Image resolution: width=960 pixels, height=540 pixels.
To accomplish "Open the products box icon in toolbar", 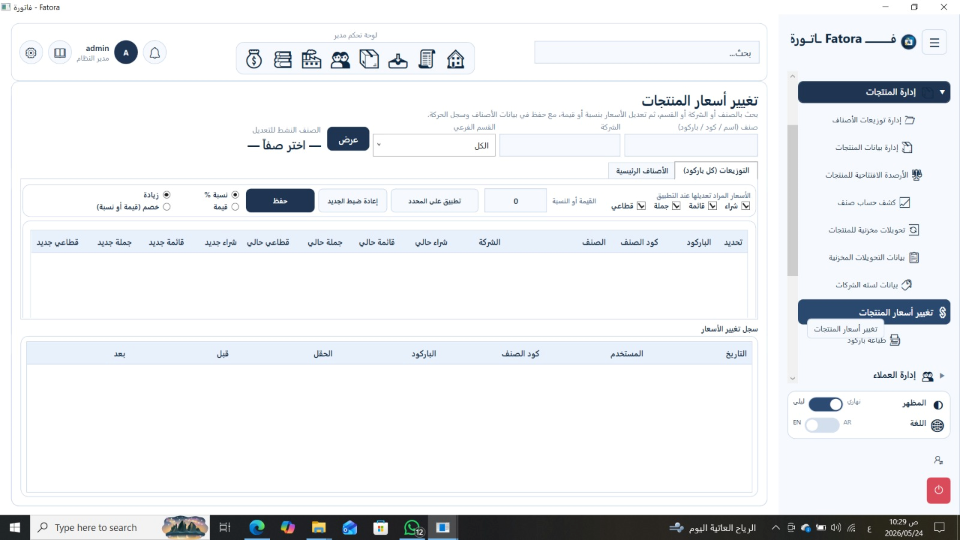I will tap(369, 59).
